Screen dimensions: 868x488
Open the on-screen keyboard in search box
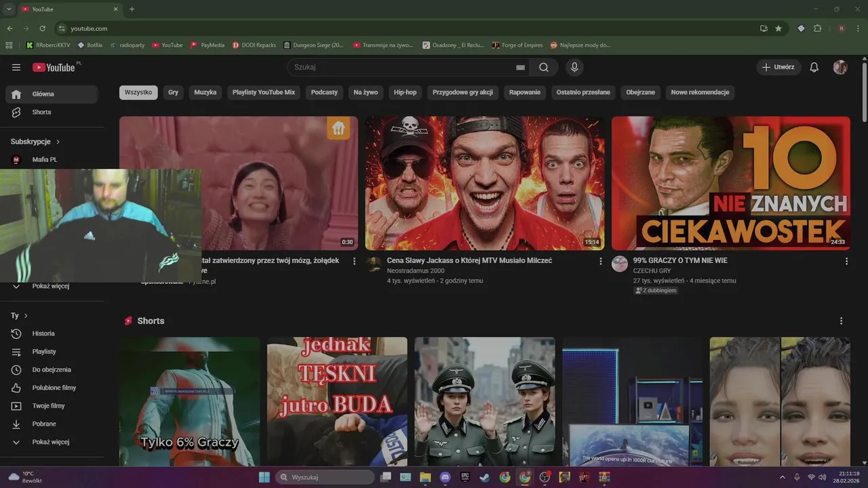[x=520, y=67]
